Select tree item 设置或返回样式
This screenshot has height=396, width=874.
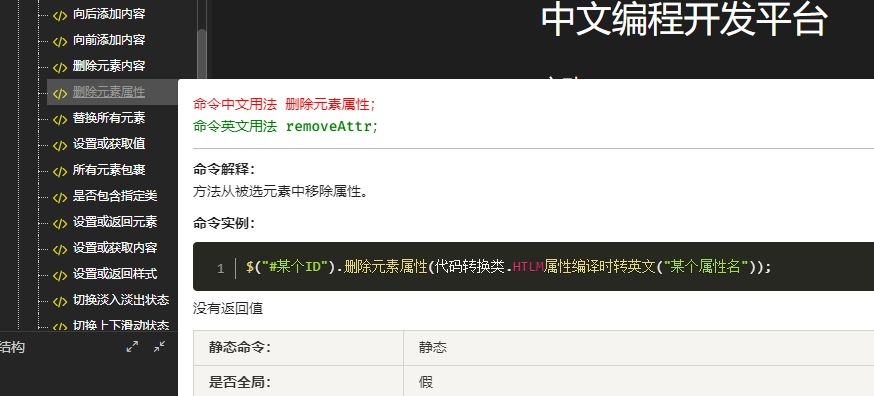point(115,274)
